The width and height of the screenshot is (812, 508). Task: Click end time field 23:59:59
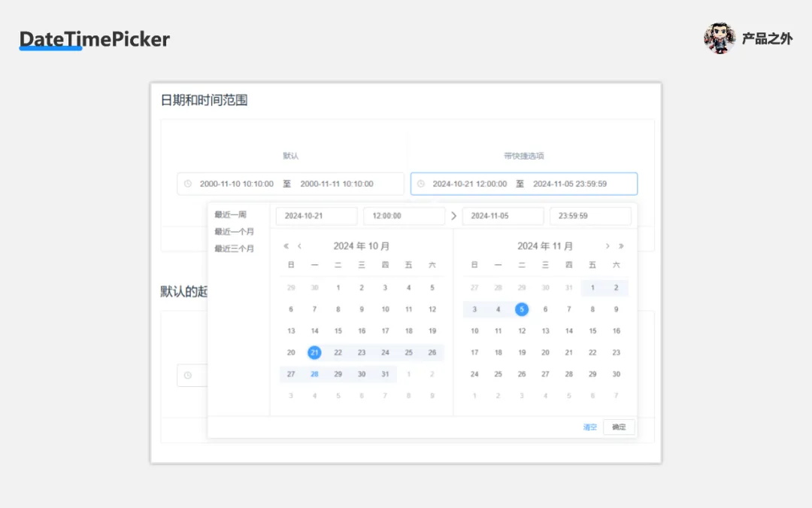tap(590, 216)
